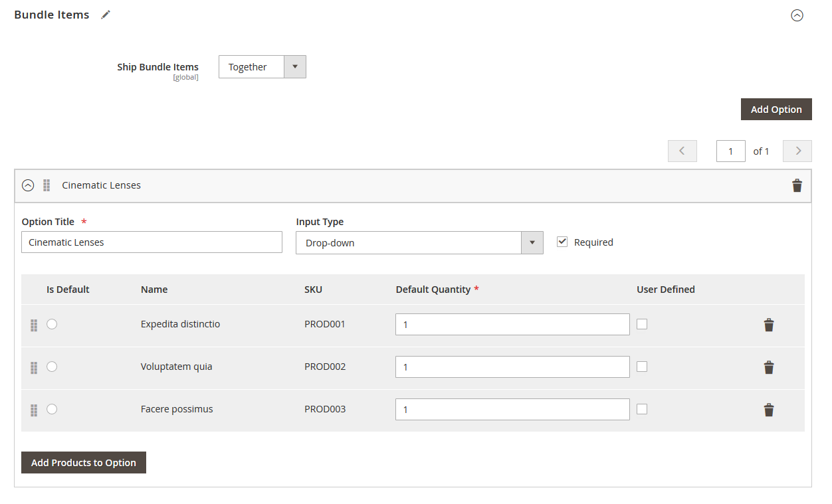
Task: Click the PROD001 SKU text
Action: (325, 324)
